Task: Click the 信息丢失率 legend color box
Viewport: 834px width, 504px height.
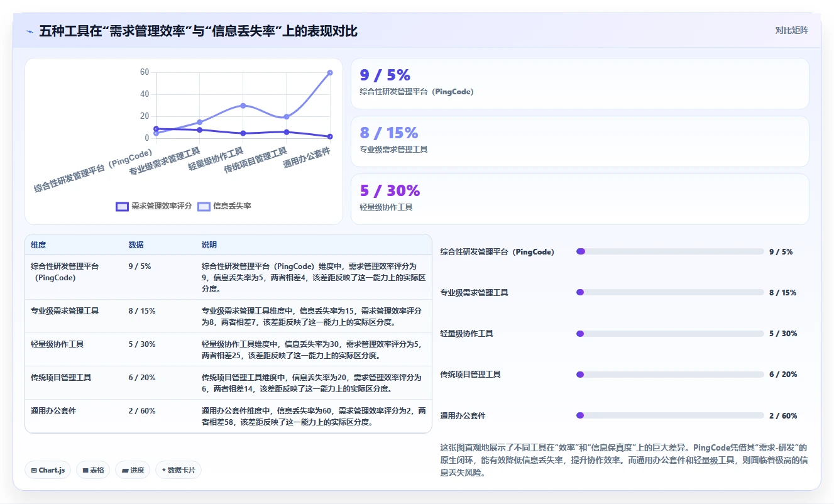Action: pos(204,206)
